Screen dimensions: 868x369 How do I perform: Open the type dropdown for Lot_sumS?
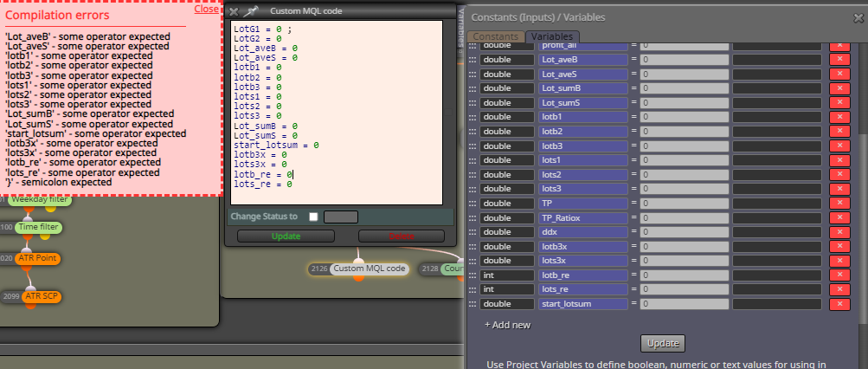pyautogui.click(x=506, y=102)
